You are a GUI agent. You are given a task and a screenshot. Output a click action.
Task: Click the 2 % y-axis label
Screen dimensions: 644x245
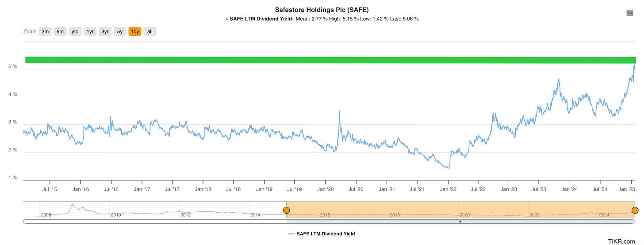point(13,150)
